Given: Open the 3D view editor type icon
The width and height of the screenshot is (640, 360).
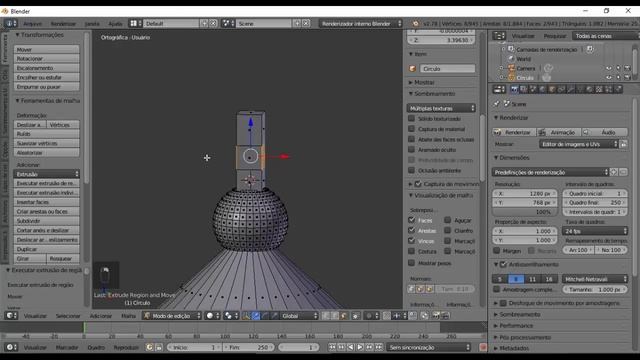Looking at the screenshot, I should click(x=11, y=316).
